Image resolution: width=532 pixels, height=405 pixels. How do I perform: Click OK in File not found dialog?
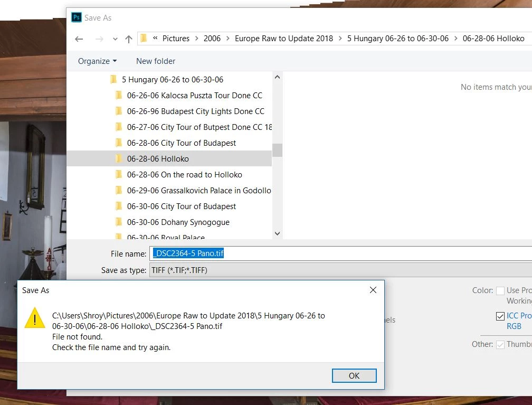click(x=354, y=376)
